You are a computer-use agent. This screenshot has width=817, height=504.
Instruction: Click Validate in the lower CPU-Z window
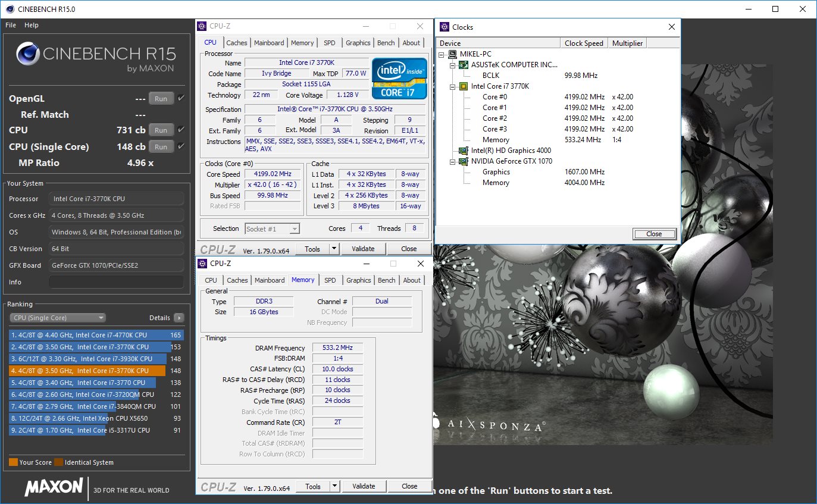pos(364,486)
